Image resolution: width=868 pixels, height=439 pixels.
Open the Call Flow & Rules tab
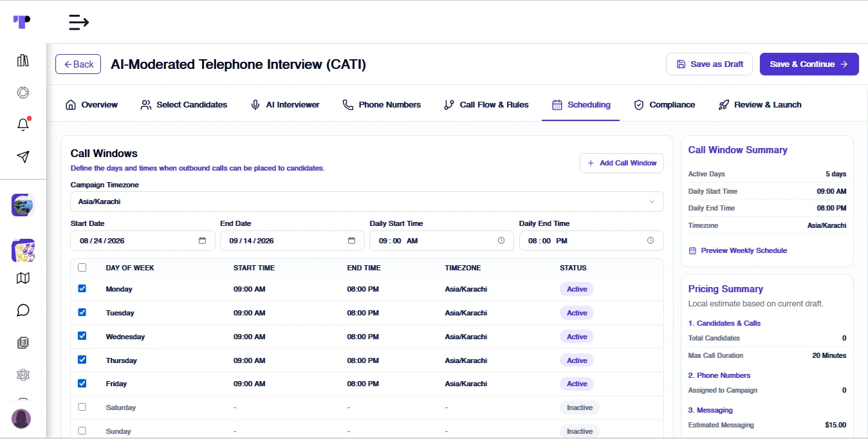tap(486, 104)
